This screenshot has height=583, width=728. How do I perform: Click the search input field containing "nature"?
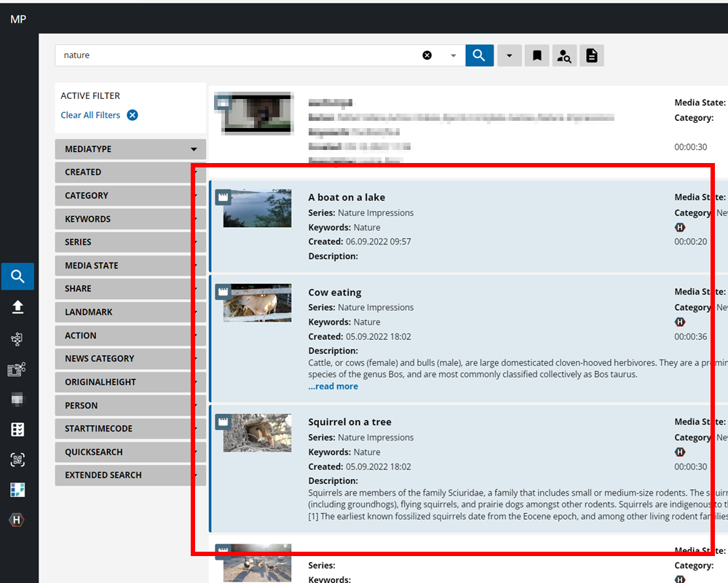click(240, 55)
